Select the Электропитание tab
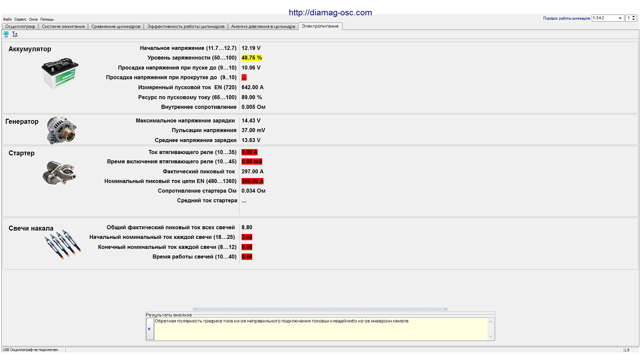This screenshot has height=354, width=644. pos(320,26)
